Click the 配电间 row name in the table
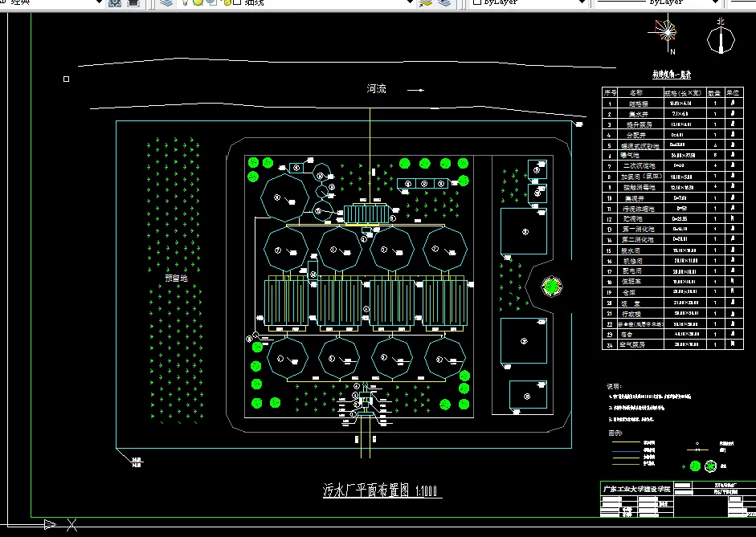756x537 pixels. (x=632, y=271)
